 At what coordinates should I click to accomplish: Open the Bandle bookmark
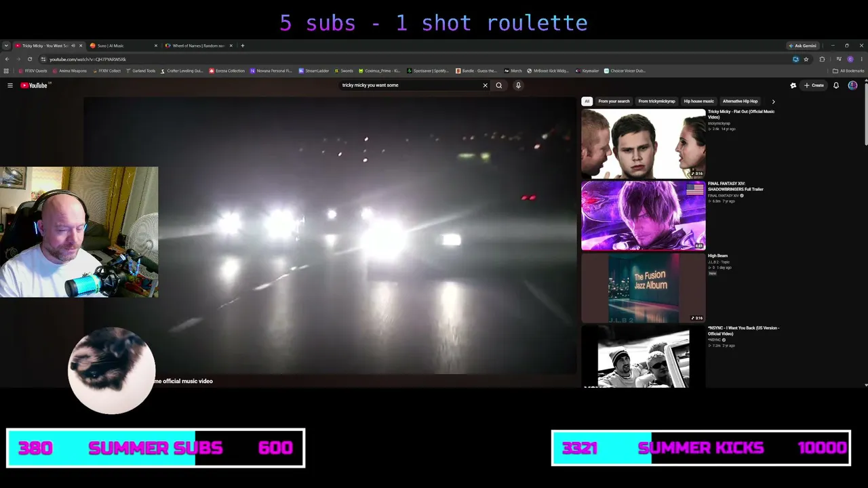(x=477, y=70)
